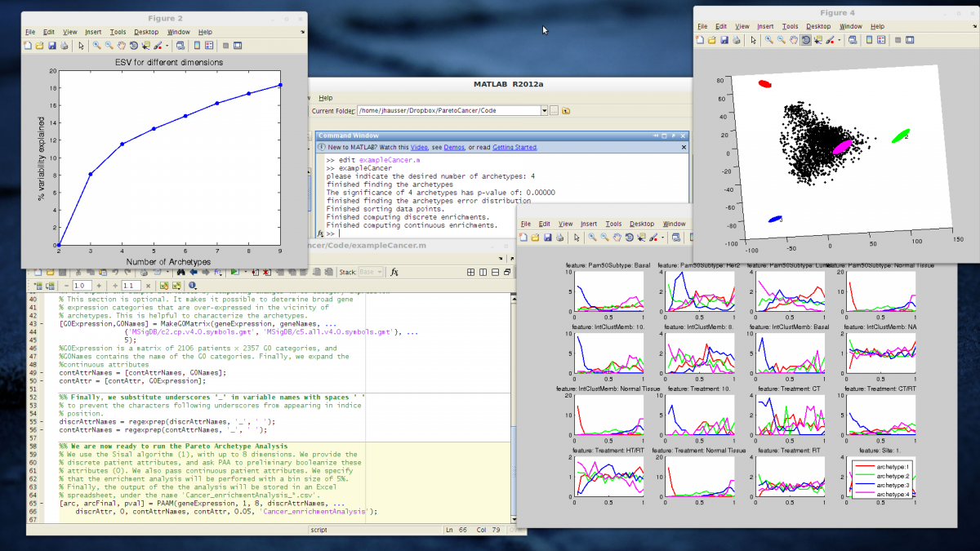Image resolution: width=980 pixels, height=551 pixels.
Task: Toggle Show Plot Tools in Figure 2 toolbar
Action: [238, 46]
